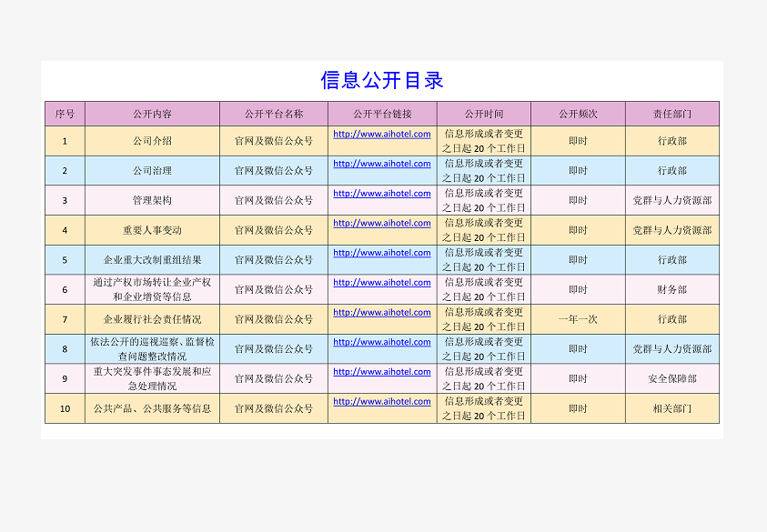Click serial number 5 cell
The width and height of the screenshot is (767, 532).
(66, 260)
